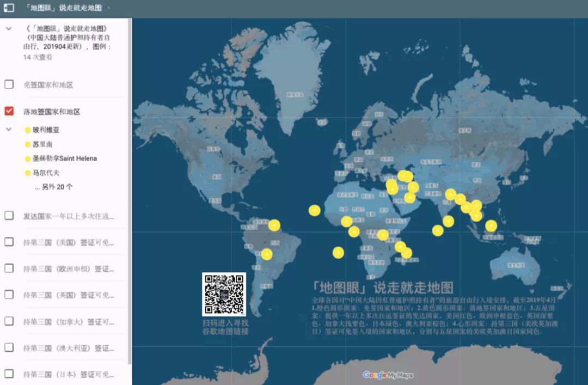Select 圣赫勒拿Saint Helena in the list
The image size is (588, 385).
point(64,158)
